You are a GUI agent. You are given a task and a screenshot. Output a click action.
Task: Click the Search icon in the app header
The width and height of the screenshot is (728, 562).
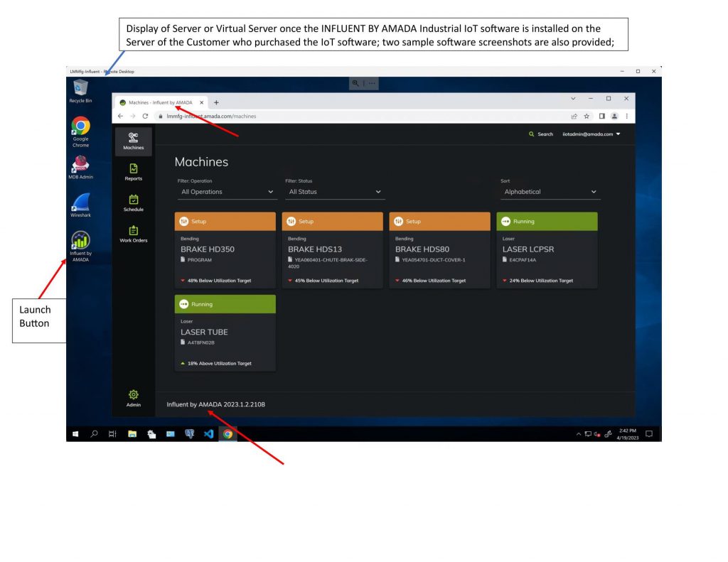[532, 134]
